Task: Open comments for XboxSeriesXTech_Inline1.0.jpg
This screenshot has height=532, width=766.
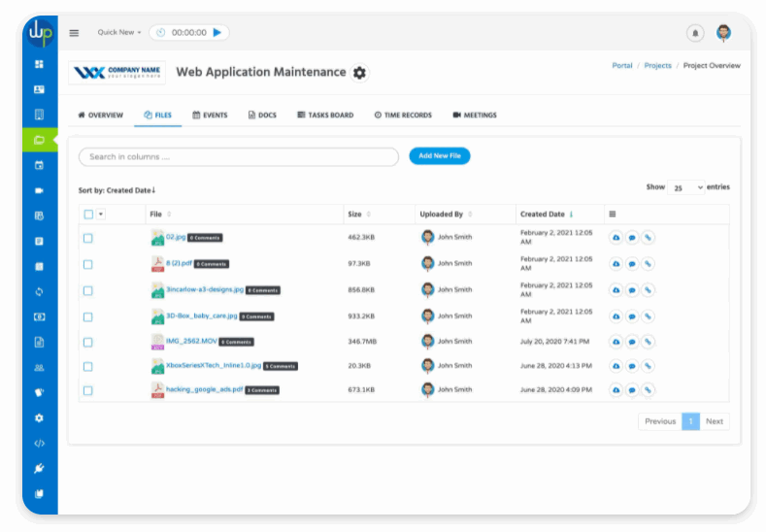Action: pos(632,366)
